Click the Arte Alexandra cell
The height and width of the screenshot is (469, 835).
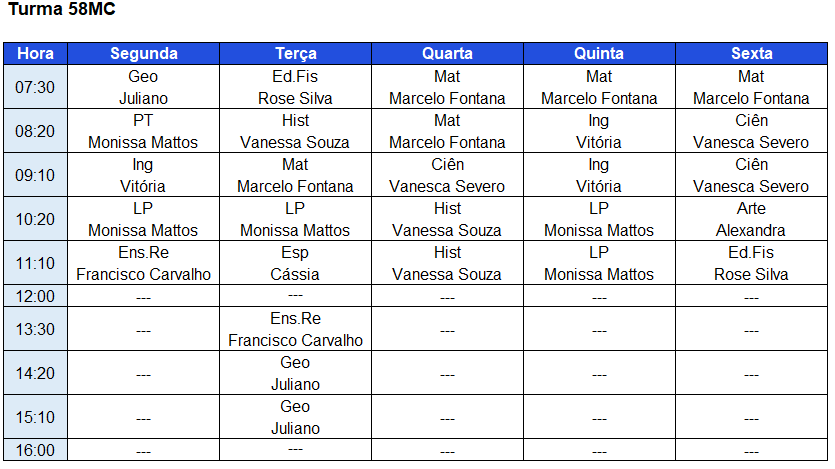pos(751,219)
